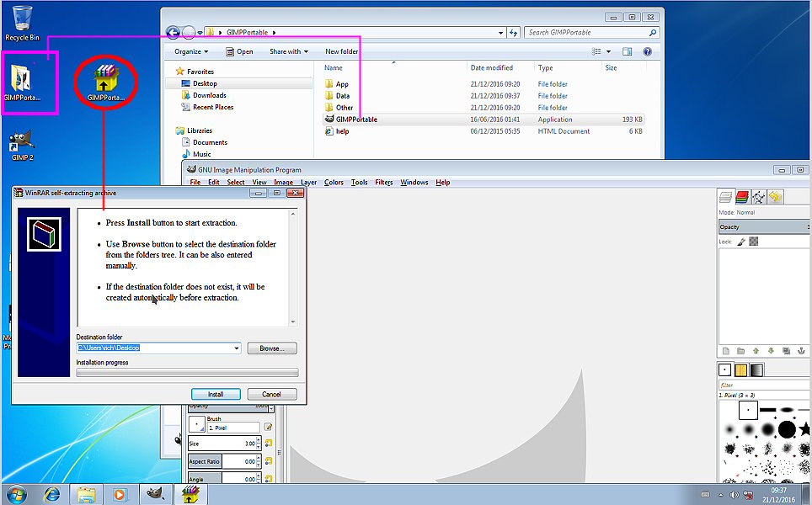Open the Edit menu in GIMP
812x505 pixels.
(x=213, y=182)
